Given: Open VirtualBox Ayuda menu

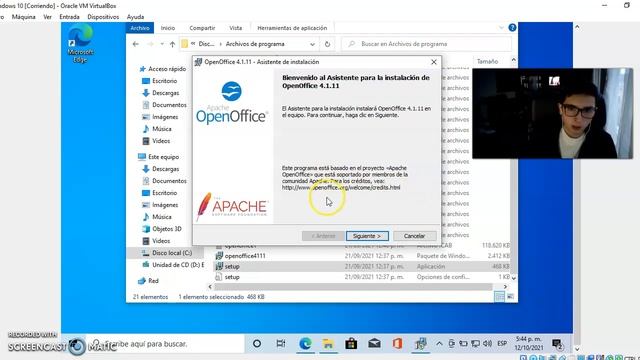Looking at the screenshot, I should tap(136, 17).
